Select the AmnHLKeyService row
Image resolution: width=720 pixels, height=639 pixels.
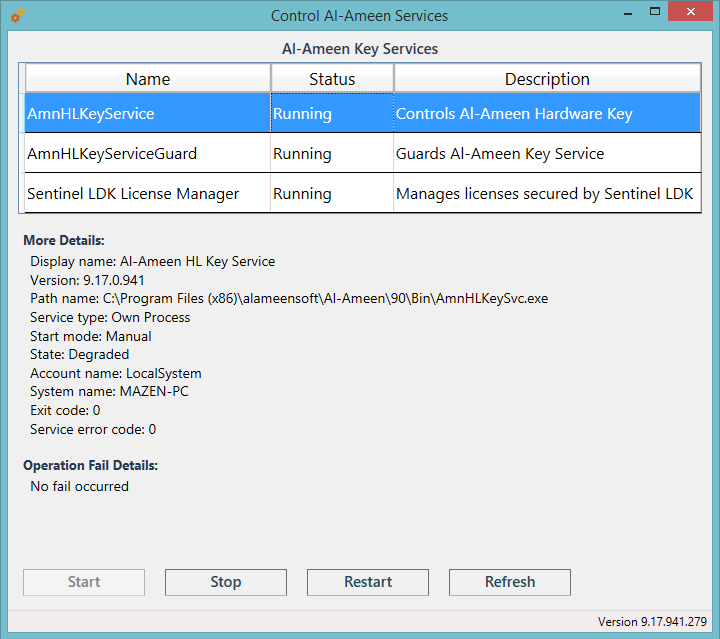pyautogui.click(x=91, y=114)
